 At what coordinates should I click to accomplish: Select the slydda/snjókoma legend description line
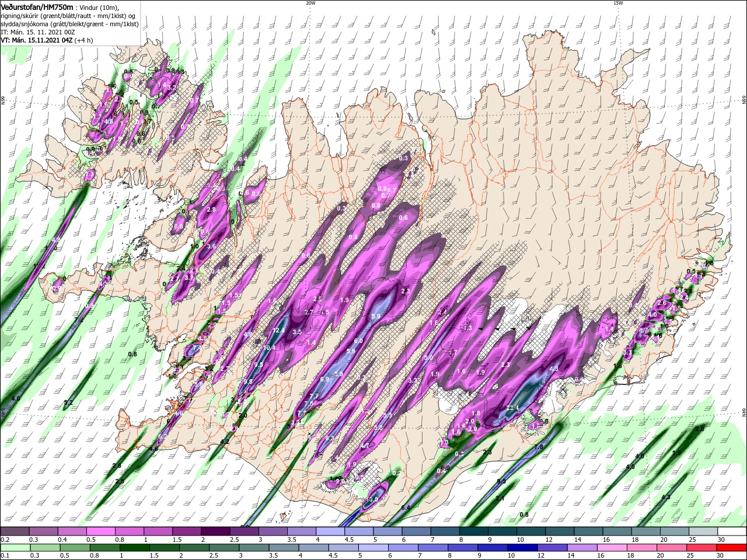point(69,24)
